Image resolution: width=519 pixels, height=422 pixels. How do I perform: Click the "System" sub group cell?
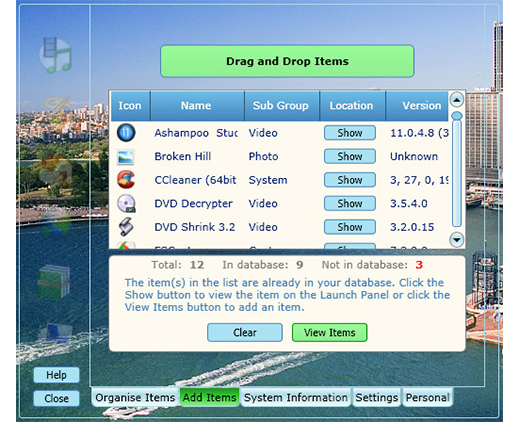point(268,180)
